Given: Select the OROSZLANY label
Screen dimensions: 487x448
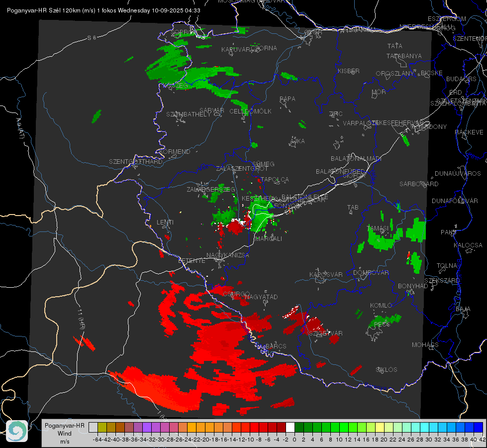Looking at the screenshot, I should 395,73.
